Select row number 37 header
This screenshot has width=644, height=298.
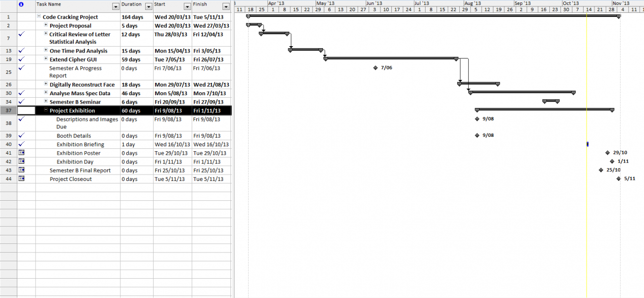(x=8, y=111)
